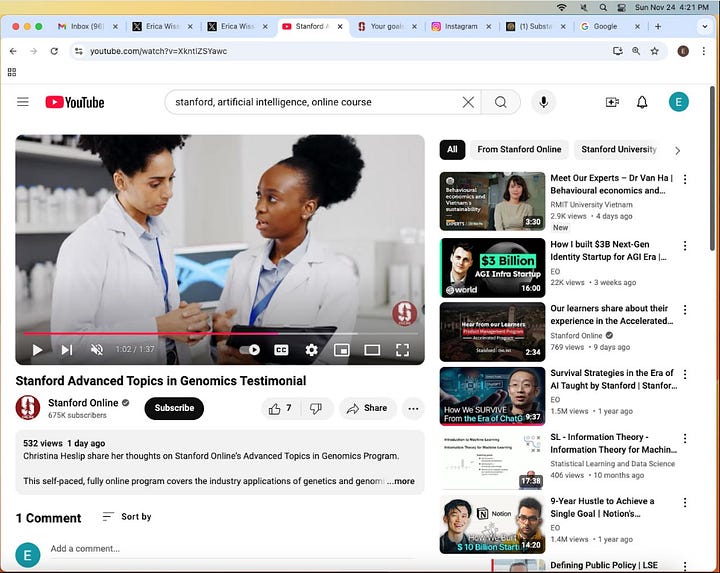
Task: Open options for Survival Strategies video
Action: pos(685,374)
